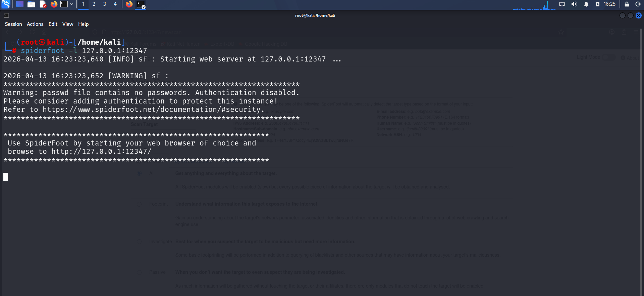This screenshot has width=644, height=296.
Task: Open the Kali applications menu
Action: click(x=6, y=4)
